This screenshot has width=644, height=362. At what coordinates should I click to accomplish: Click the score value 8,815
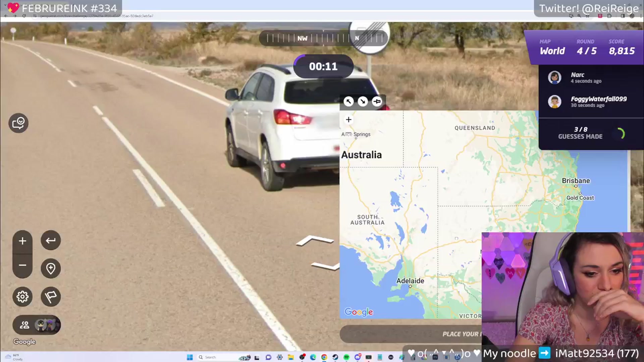pos(622,51)
